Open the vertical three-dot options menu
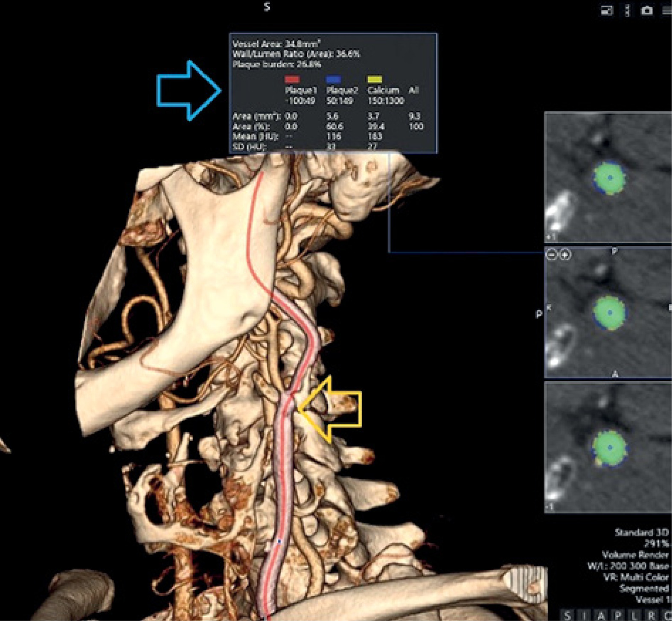 click(627, 11)
